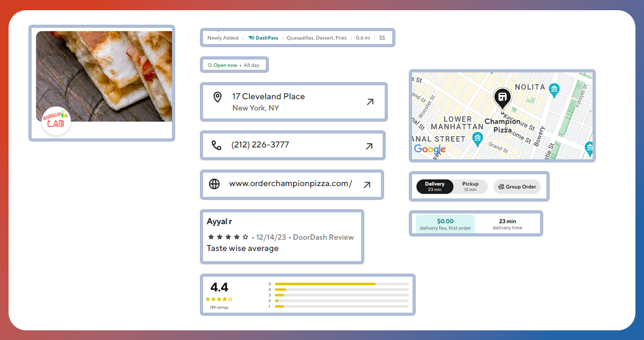
Task: Click the location pin icon beside 17 Cleveland Place
Action: click(x=217, y=97)
